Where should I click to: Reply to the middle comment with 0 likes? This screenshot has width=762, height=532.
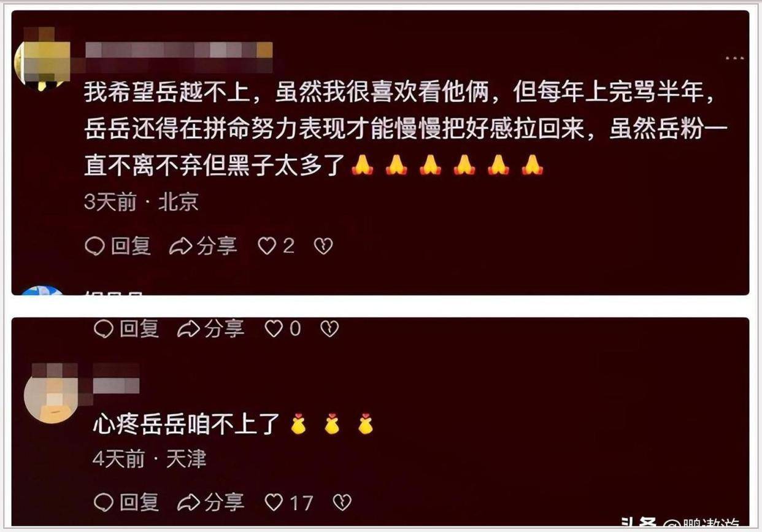point(126,330)
